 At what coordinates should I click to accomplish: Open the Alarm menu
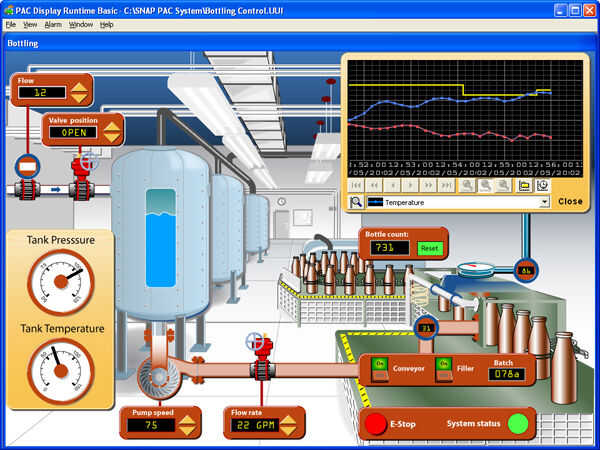pyautogui.click(x=53, y=24)
